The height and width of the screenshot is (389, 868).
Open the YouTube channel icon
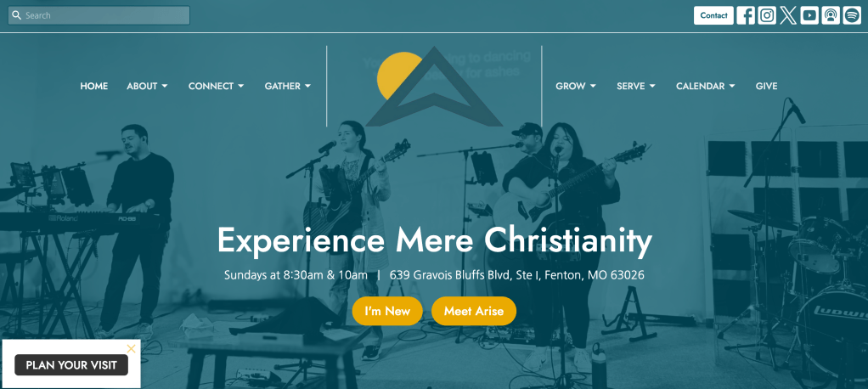pyautogui.click(x=809, y=15)
